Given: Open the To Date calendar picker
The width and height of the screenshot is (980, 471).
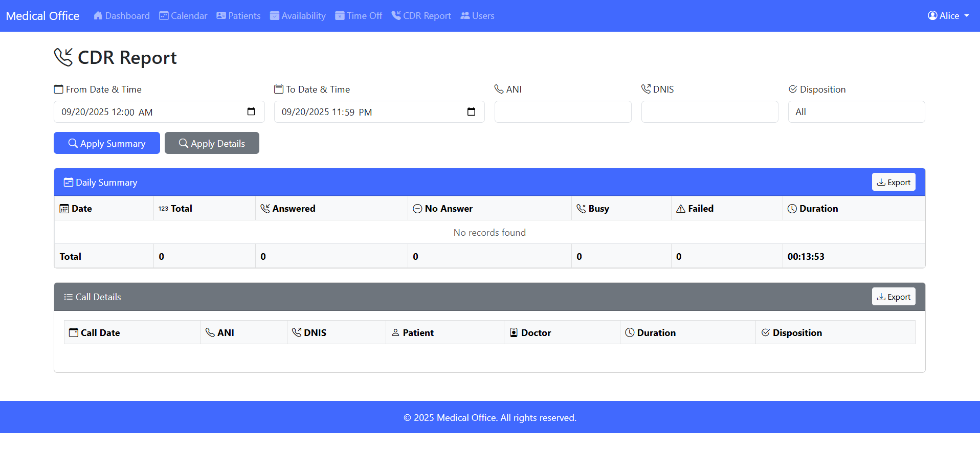Looking at the screenshot, I should [x=471, y=111].
